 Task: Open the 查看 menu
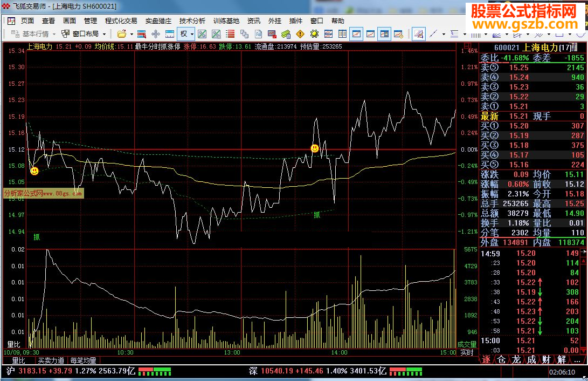[x=49, y=21]
